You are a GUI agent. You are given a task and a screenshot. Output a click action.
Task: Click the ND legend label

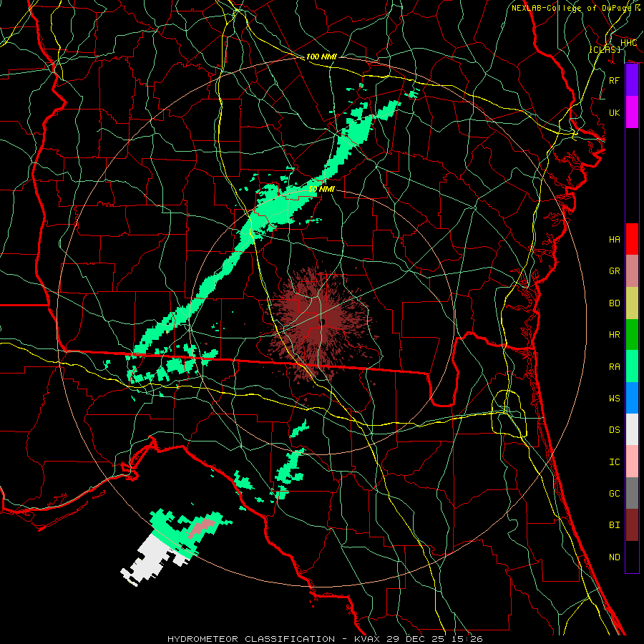point(614,557)
